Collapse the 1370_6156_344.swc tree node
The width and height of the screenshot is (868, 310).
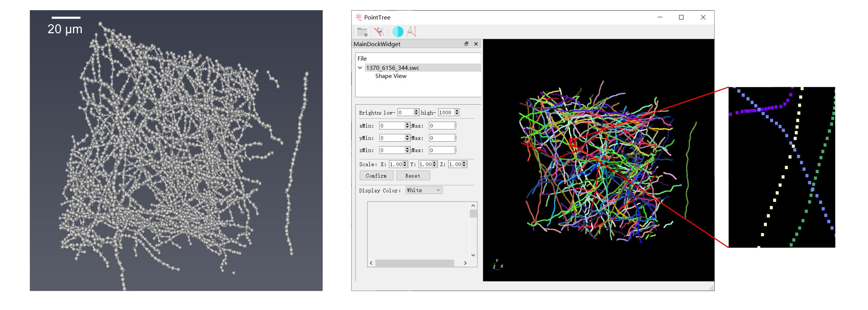point(360,68)
